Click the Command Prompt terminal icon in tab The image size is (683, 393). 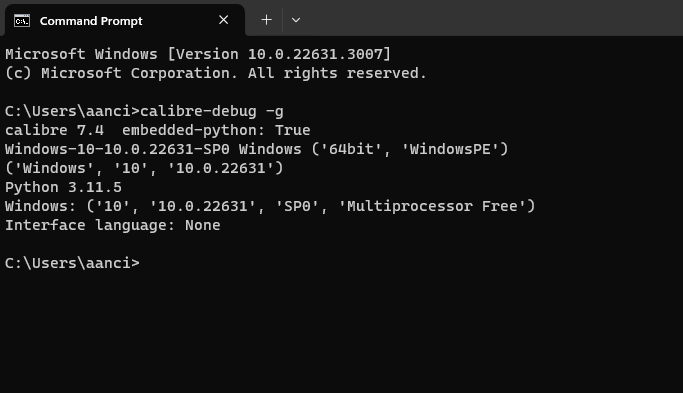21,20
